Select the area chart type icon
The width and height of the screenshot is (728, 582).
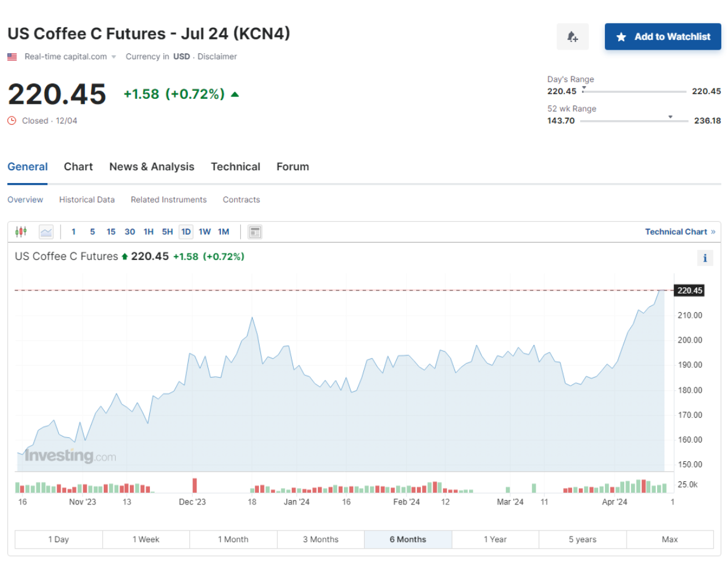46,232
